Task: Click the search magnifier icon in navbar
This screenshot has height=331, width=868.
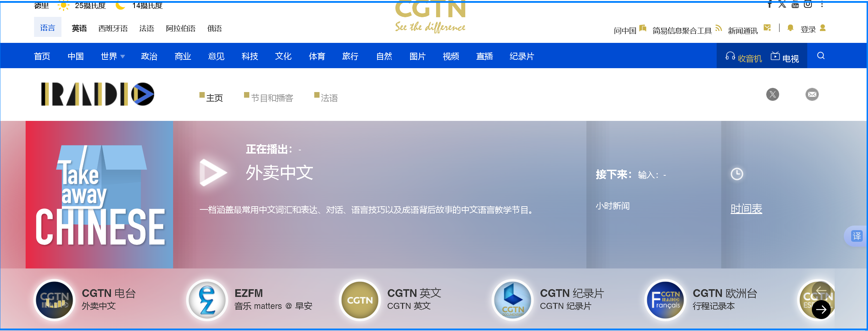Action: (x=821, y=56)
